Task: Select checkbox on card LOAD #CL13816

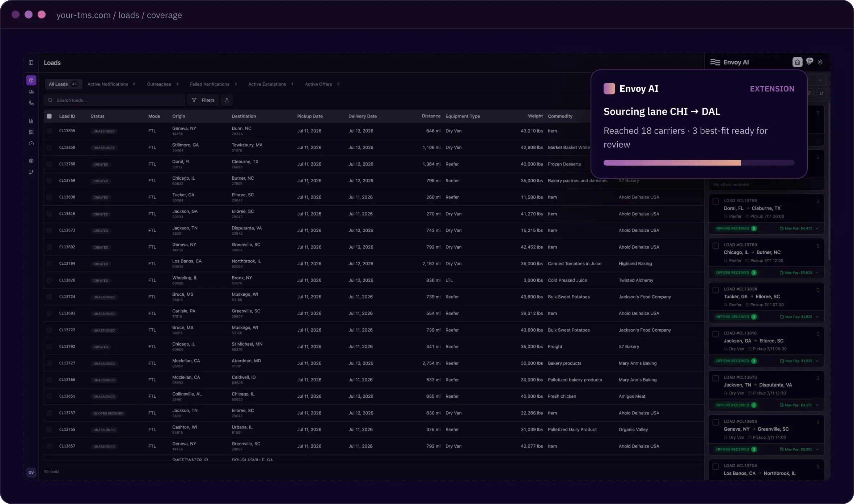Action: (716, 334)
